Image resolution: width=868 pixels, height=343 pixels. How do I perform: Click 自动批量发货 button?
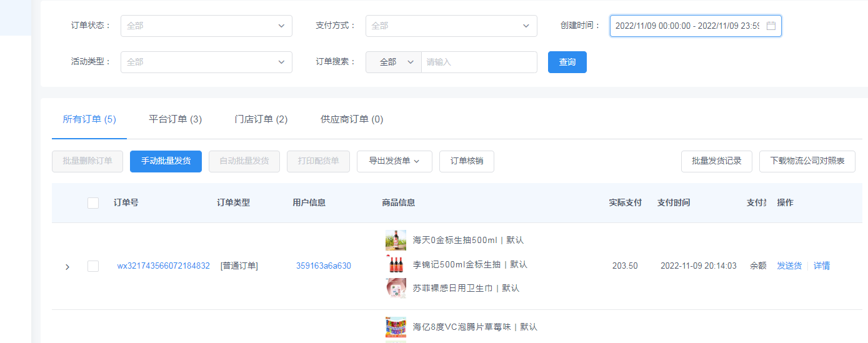pos(244,161)
